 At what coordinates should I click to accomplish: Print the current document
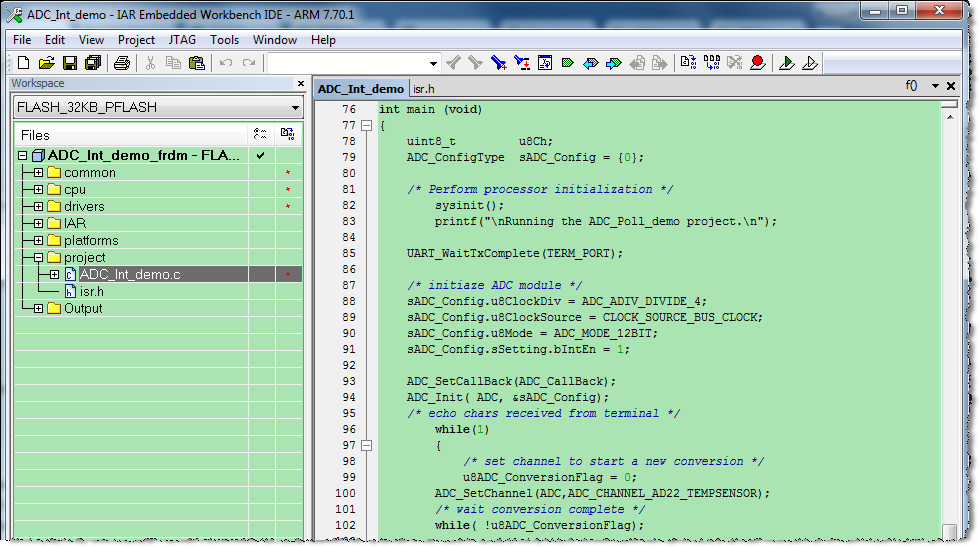pos(122,63)
